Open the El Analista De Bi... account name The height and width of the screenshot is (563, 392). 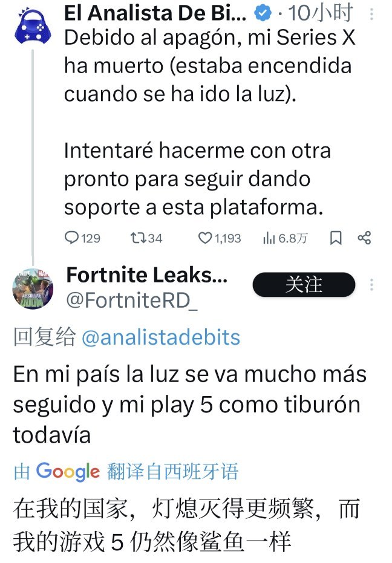coord(155,12)
